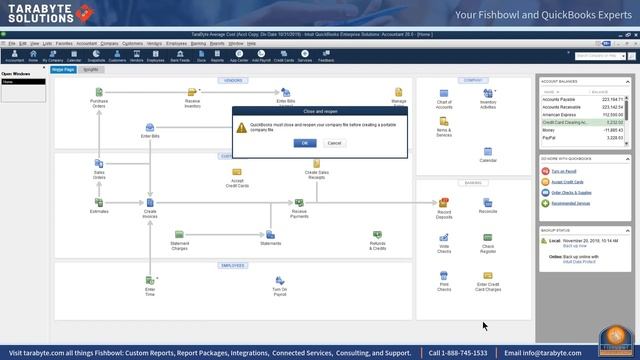Open the Docs toolbar icon
The image size is (640, 360).
201,56
